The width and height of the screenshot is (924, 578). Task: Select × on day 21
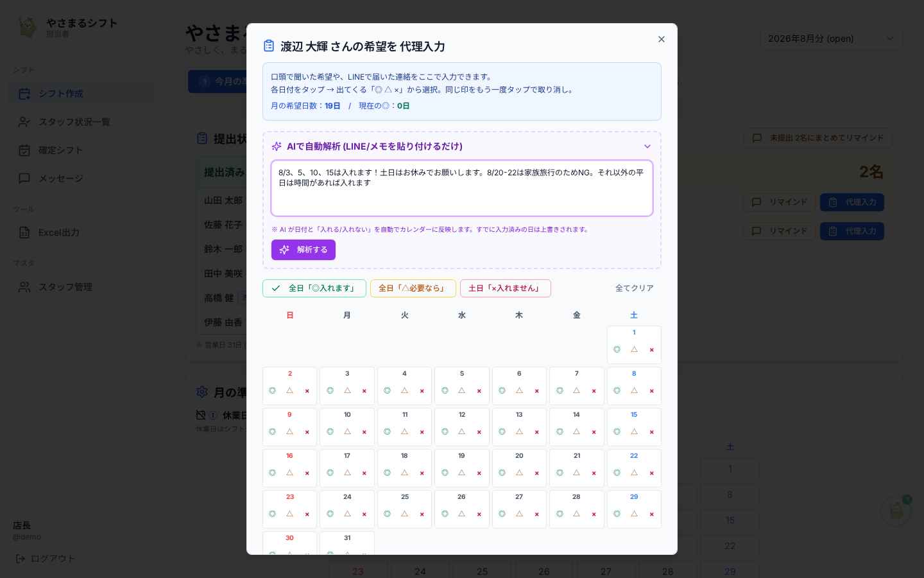(x=594, y=473)
